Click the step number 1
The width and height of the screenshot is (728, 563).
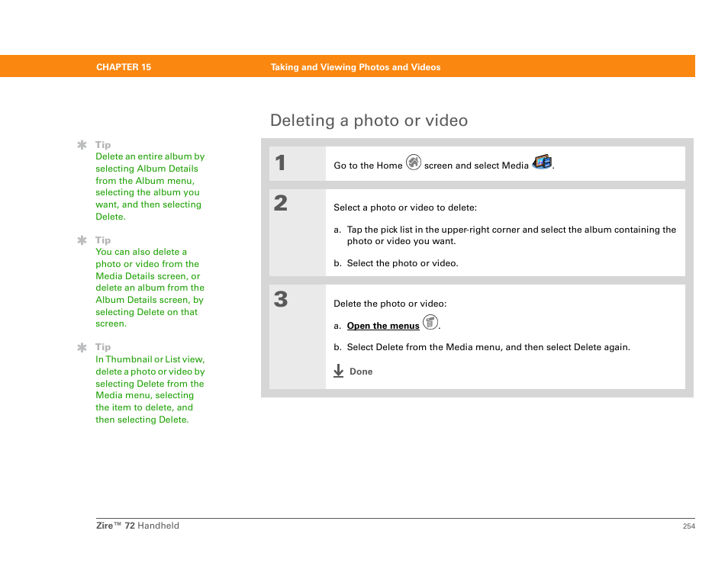[280, 162]
